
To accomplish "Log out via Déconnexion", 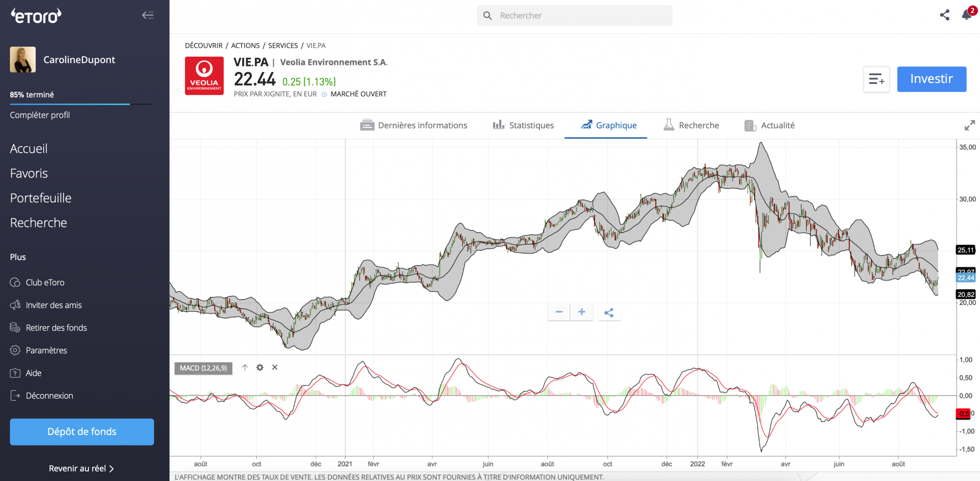I will coord(42,396).
